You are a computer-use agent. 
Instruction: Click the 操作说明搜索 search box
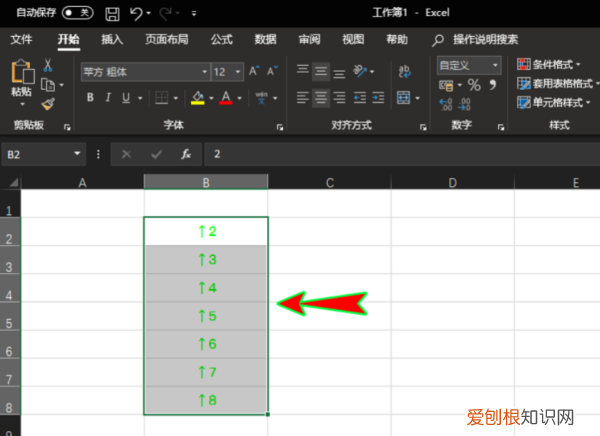click(475, 39)
